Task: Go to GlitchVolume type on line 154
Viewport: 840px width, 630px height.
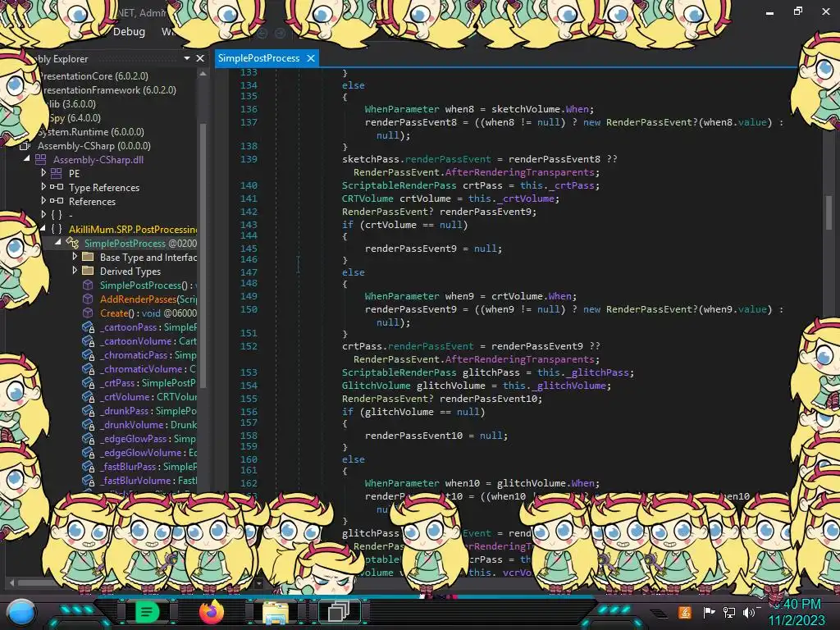Action: 376,386
